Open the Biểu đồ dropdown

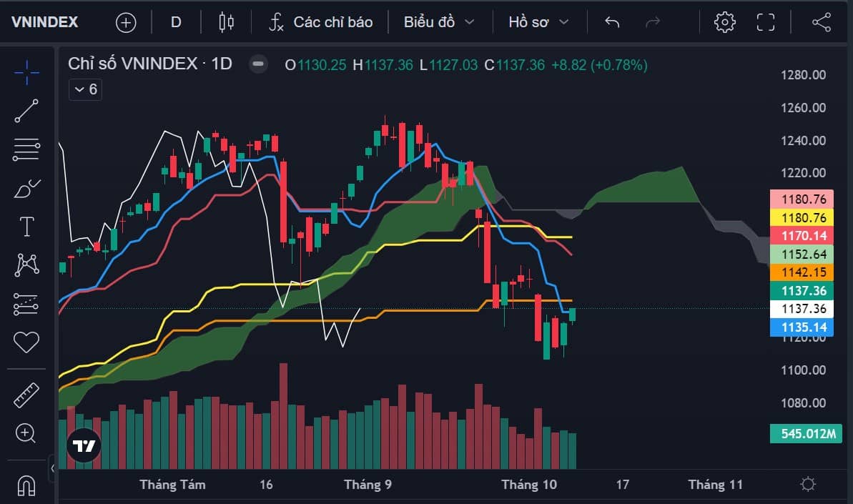pos(439,22)
